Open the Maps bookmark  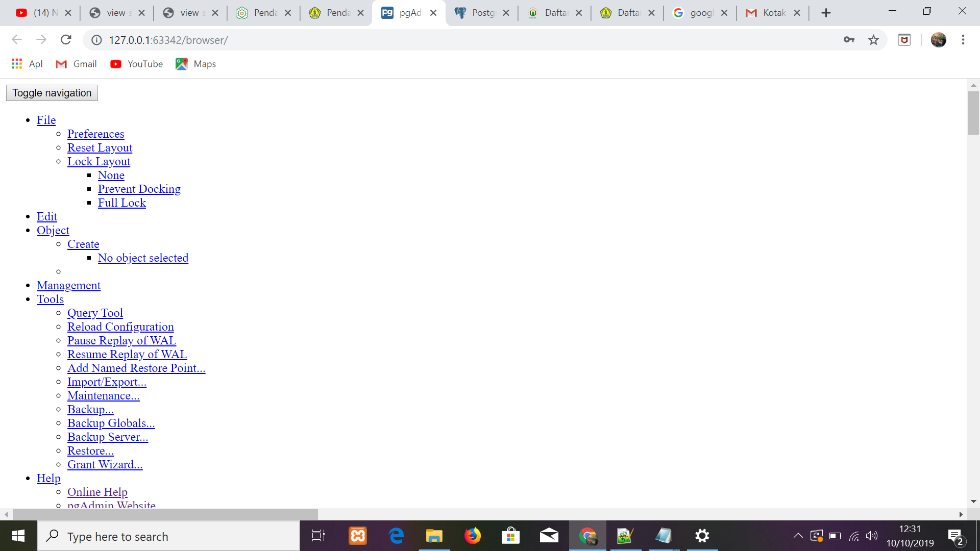pos(196,64)
